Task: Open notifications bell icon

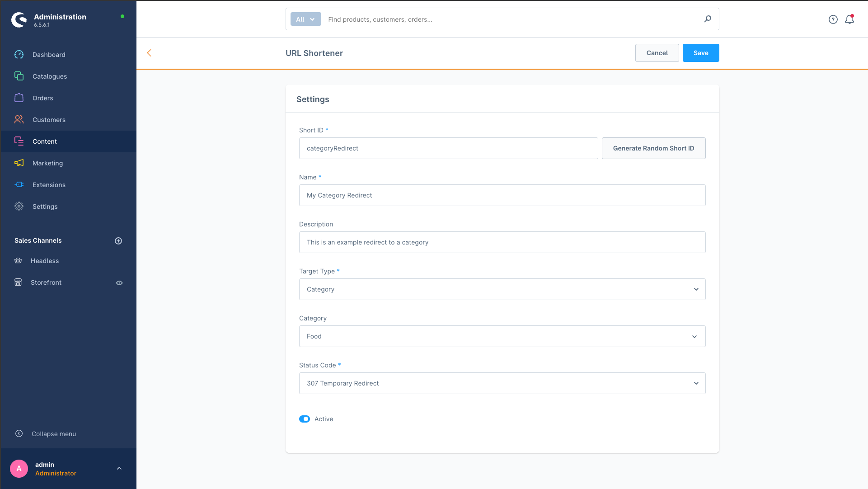Action: [849, 19]
